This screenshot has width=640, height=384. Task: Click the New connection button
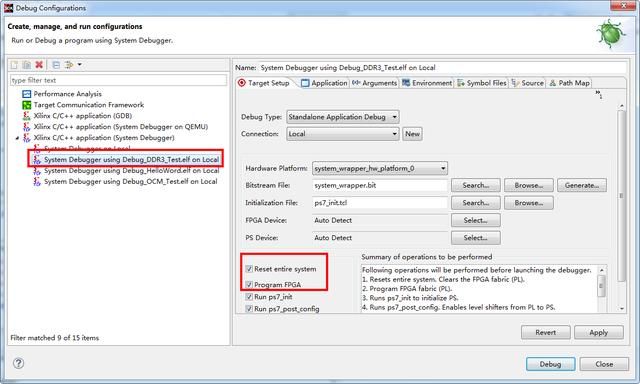point(412,134)
